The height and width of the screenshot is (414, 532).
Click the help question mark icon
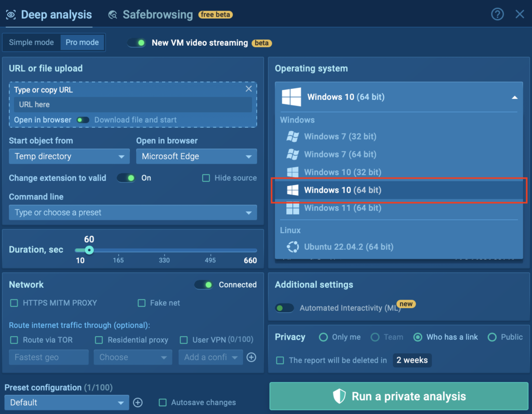coord(497,15)
